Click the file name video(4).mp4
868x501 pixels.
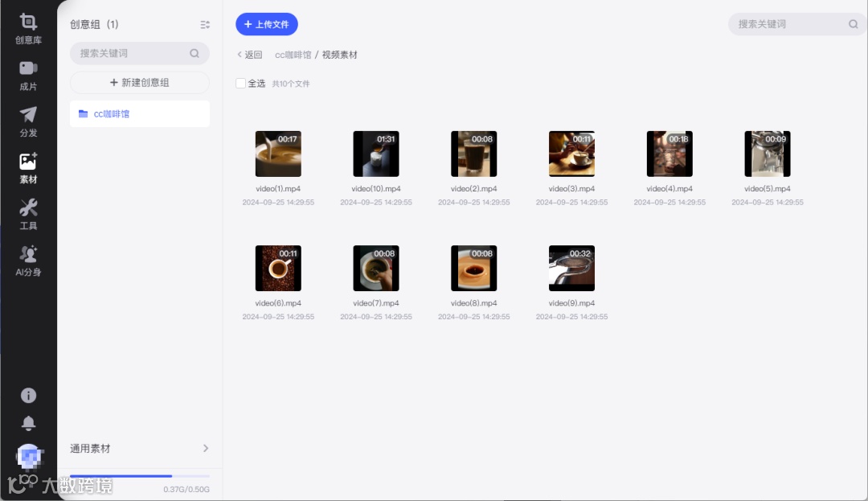click(x=669, y=189)
